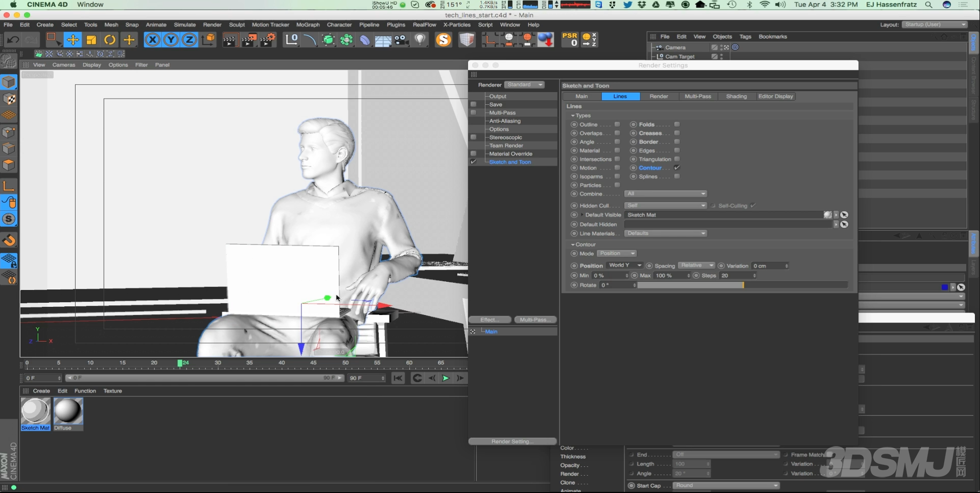Toggle the Y axis lock
Image resolution: width=980 pixels, height=493 pixels.
[x=171, y=39]
